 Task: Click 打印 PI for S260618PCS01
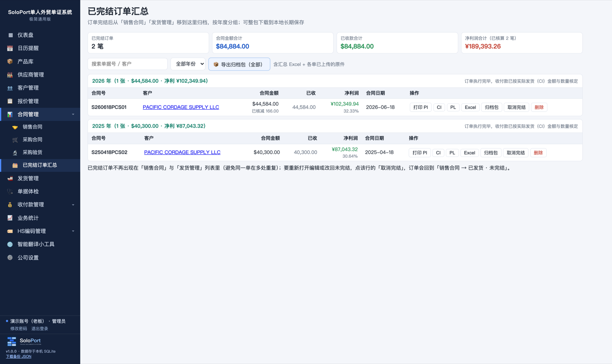click(420, 107)
